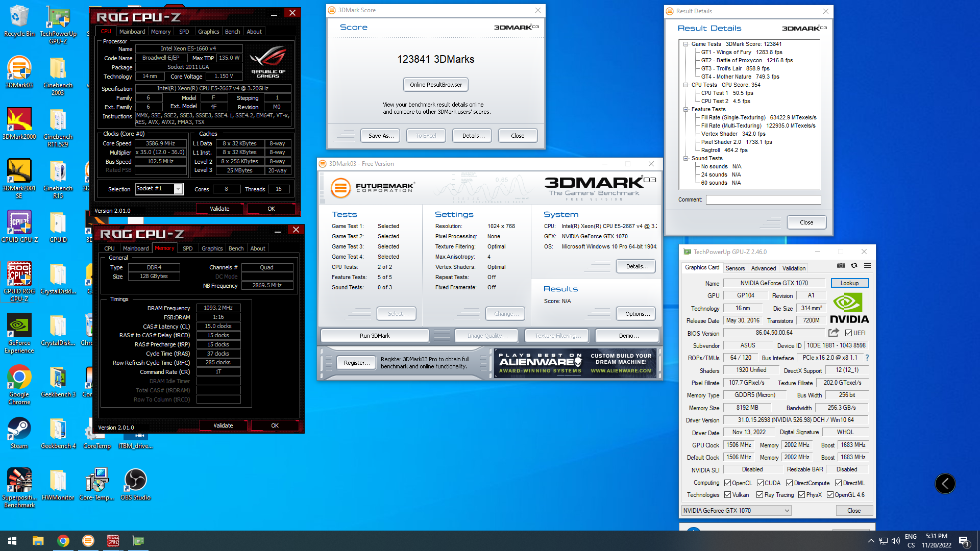Open the 3DMark2001 SE desktop shortcut
The height and width of the screenshot is (551, 980).
point(19,179)
